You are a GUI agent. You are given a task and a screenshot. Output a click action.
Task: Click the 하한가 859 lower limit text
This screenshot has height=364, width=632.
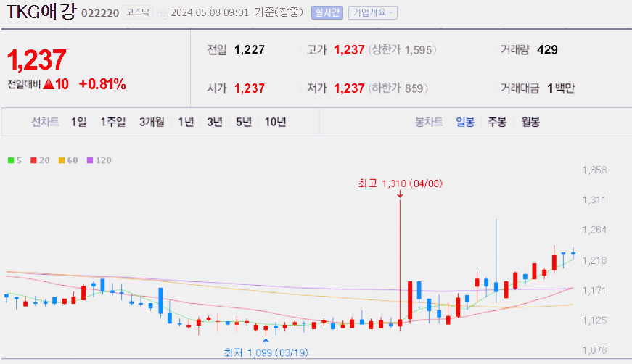pos(398,88)
